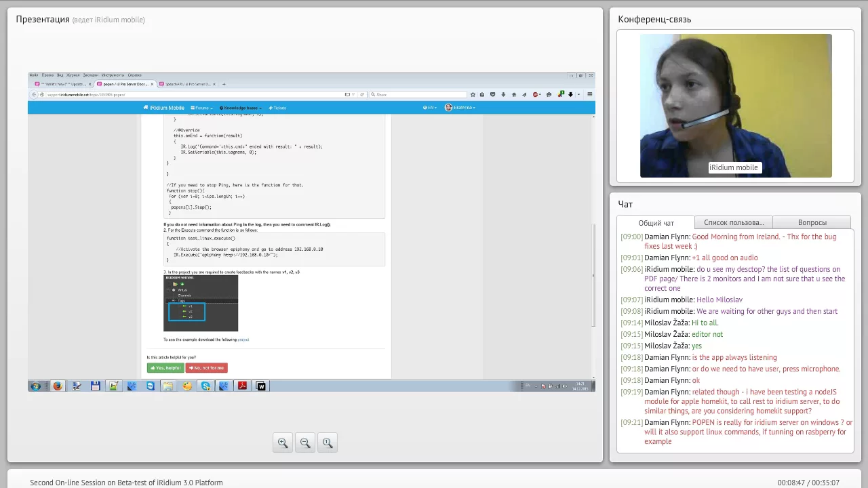
Task: Expand the EN language dropdown
Action: click(430, 108)
